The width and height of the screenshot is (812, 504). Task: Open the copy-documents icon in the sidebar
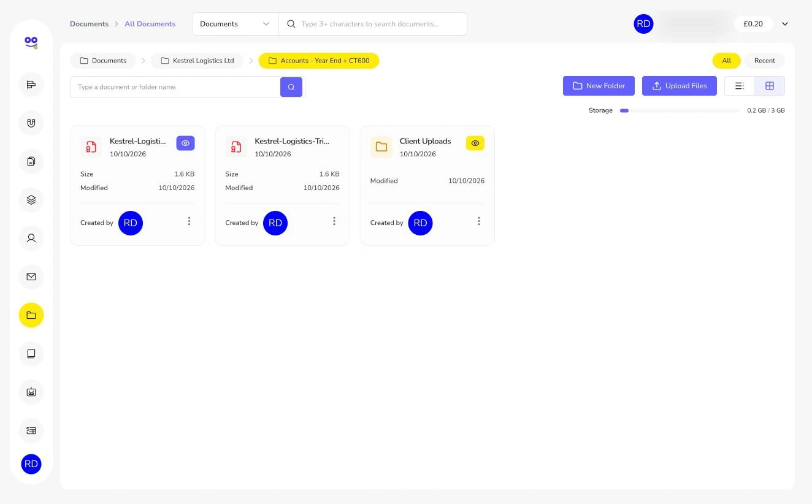31,161
